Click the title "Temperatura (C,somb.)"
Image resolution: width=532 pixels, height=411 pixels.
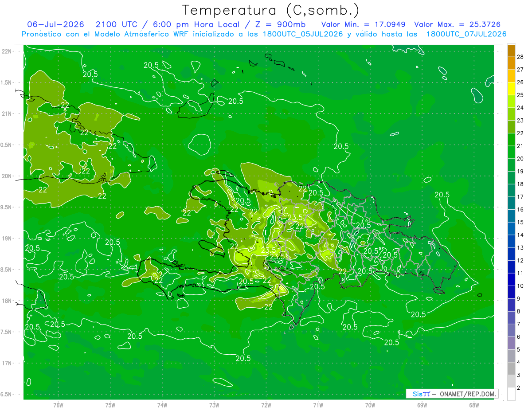pos(271,10)
